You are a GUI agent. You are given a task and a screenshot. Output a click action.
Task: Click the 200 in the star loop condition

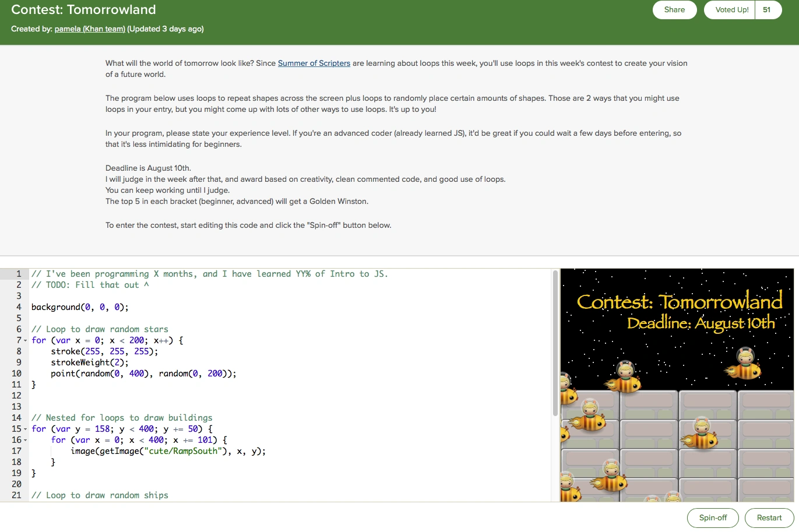pos(136,340)
